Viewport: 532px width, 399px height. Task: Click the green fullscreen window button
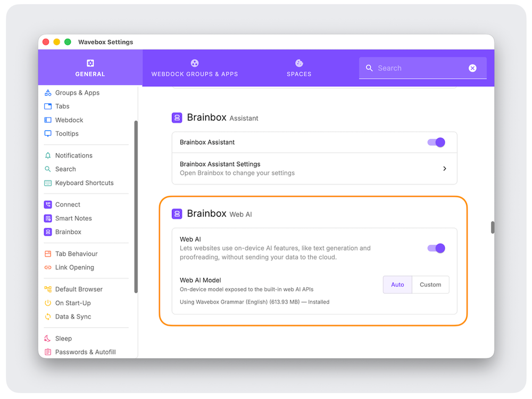pos(68,41)
